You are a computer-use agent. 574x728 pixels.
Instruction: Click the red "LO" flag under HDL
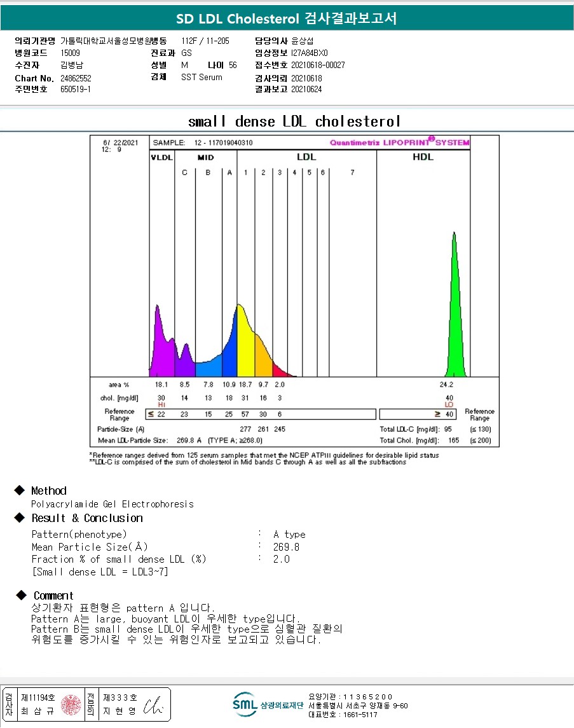(449, 405)
